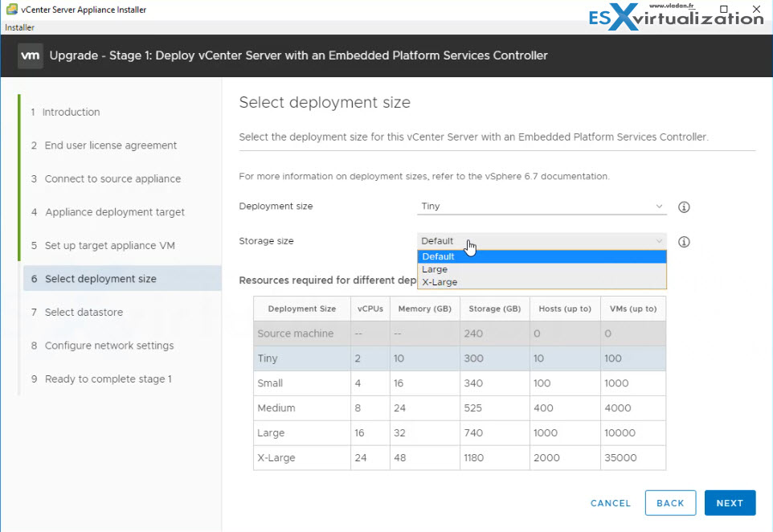Go to step 7 Select datastore

tap(77, 312)
